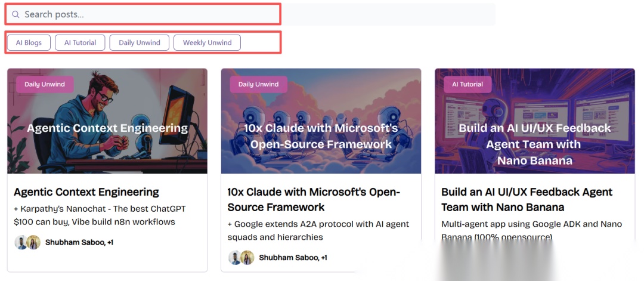Open Shubham Saboo author on 10x Claude card

click(x=293, y=258)
